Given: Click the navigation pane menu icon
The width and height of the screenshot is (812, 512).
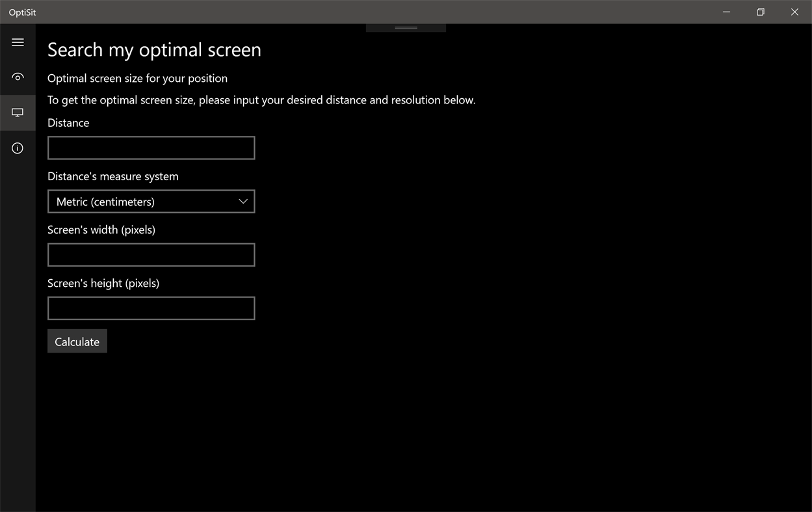Looking at the screenshot, I should coord(18,42).
